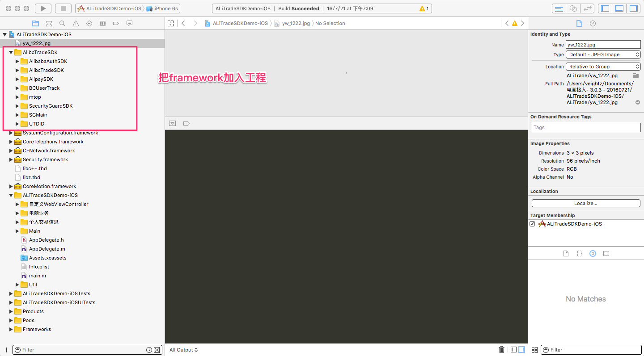Image resolution: width=644 pixels, height=356 pixels.
Task: Click the Localize... button
Action: 585,203
